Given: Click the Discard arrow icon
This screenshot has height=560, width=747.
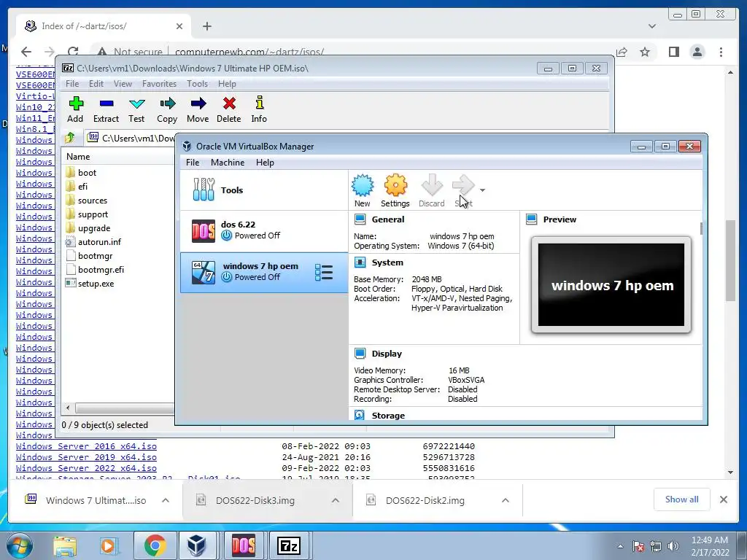Looking at the screenshot, I should (432, 186).
